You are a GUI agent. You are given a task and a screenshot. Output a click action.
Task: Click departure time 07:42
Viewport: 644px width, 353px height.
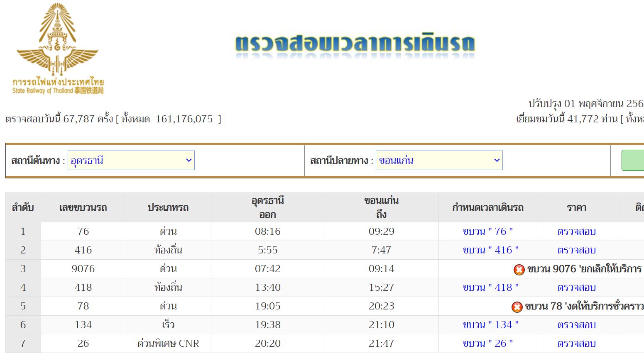pos(268,269)
